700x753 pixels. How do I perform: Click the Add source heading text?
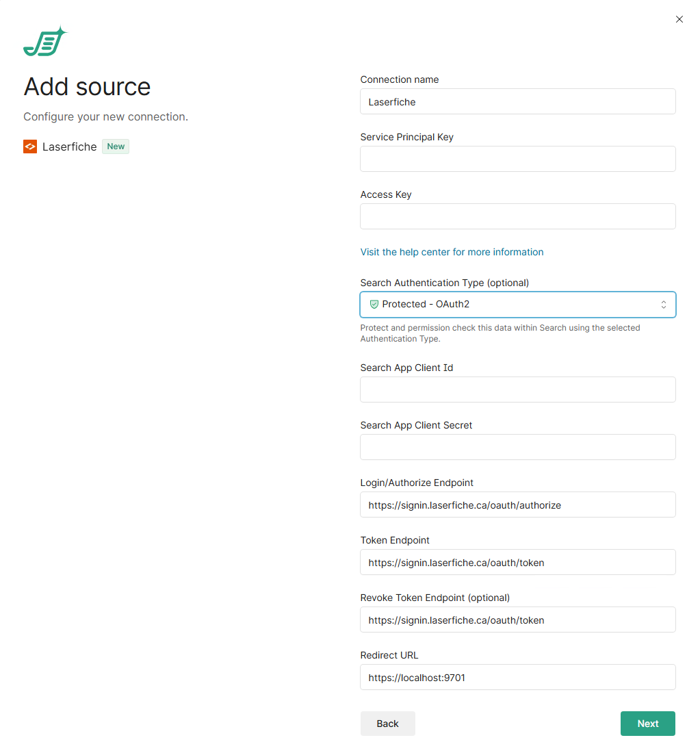[87, 87]
